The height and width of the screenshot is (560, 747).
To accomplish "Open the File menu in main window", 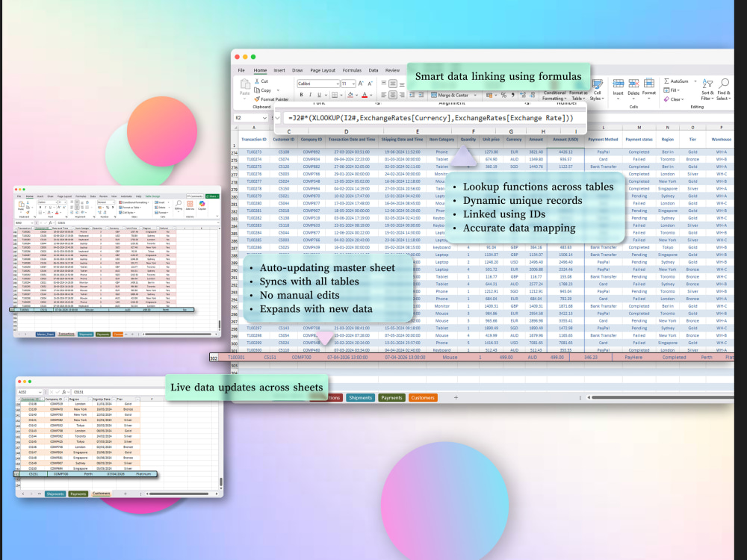I will (x=241, y=70).
